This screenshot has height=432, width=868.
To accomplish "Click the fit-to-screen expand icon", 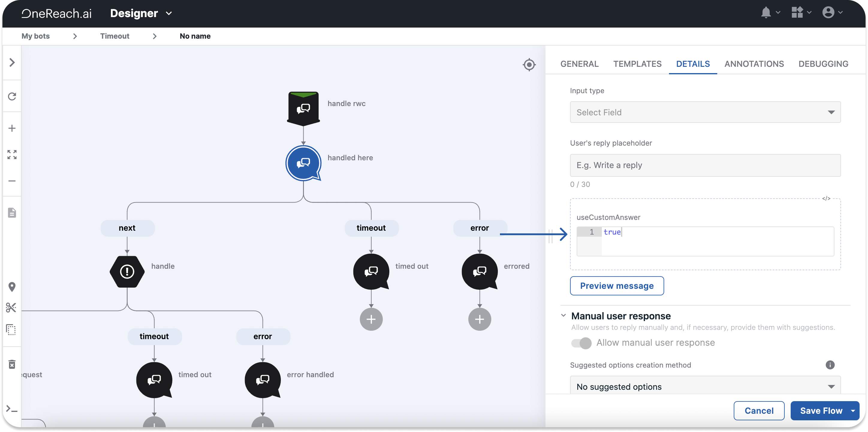I will tap(12, 155).
